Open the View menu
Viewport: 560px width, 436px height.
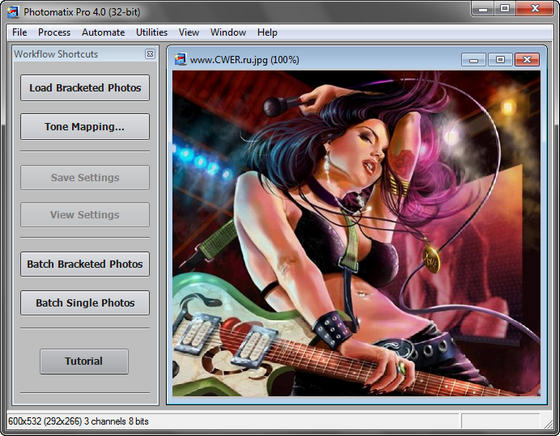click(x=189, y=32)
